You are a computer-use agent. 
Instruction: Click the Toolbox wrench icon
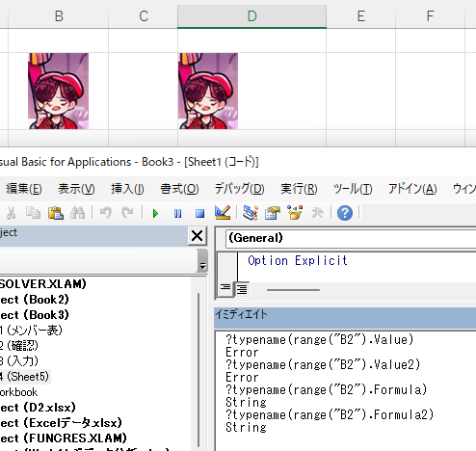[317, 213]
